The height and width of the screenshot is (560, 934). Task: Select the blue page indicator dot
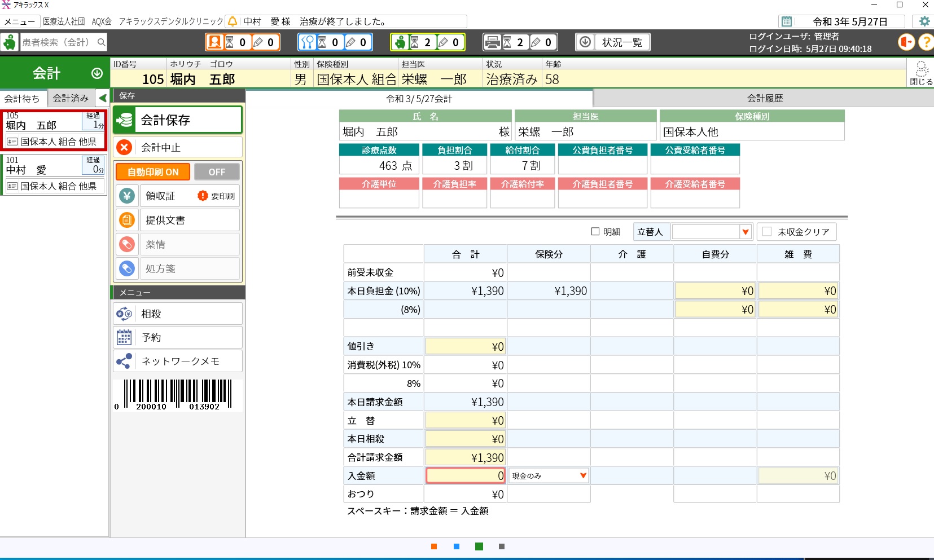[457, 546]
